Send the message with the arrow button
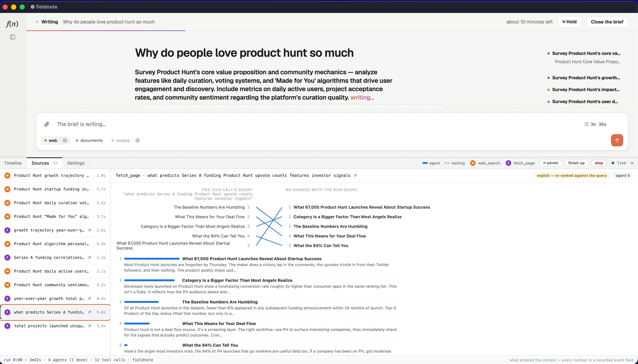638x364 pixels. 617,140
